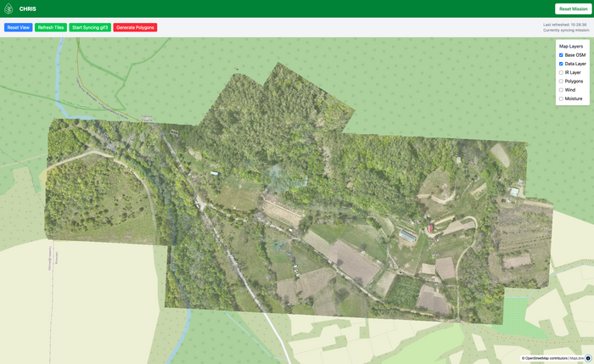The width and height of the screenshot is (594, 364).
Task: Open the OpenStreetMap contributors link
Action: 546,358
